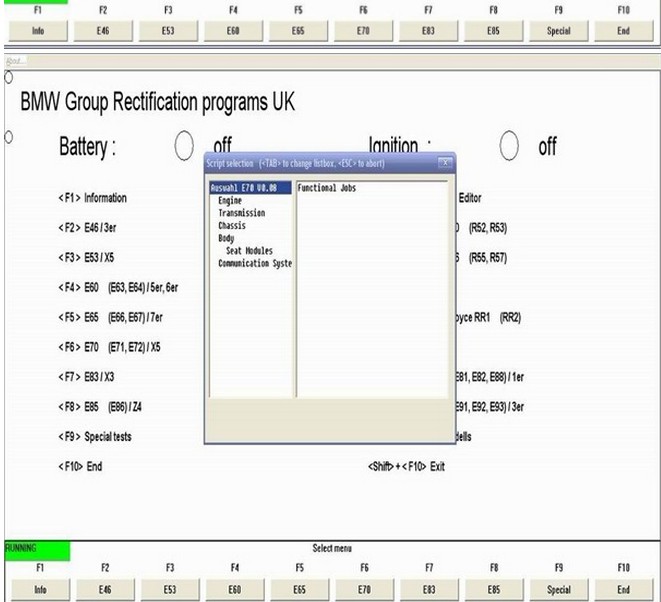661x602 pixels.
Task: Click the bottom E83 button
Action: click(x=429, y=589)
